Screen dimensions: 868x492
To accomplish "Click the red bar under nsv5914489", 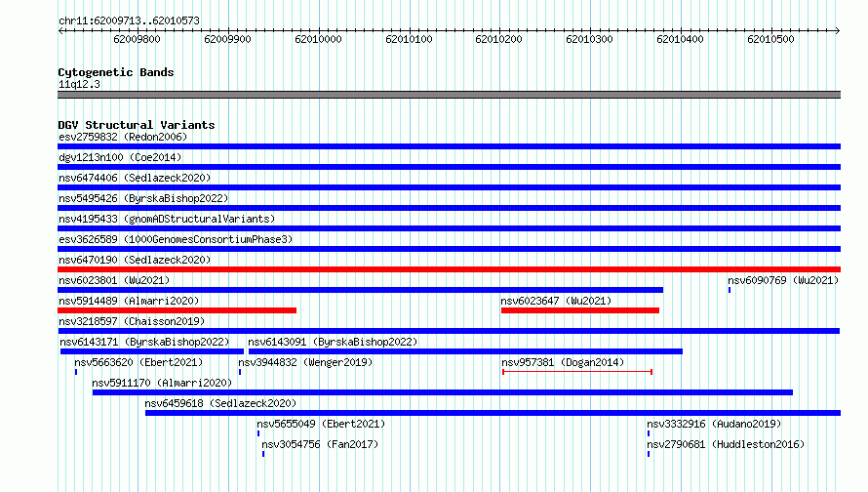I will pos(178,310).
